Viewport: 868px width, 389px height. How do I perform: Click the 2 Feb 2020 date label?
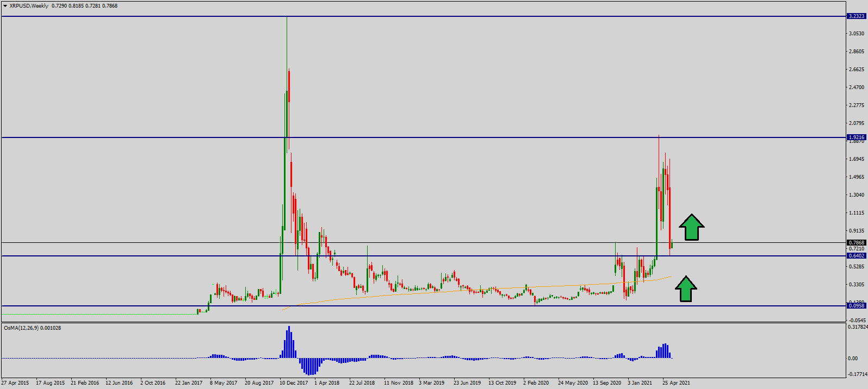pyautogui.click(x=536, y=383)
